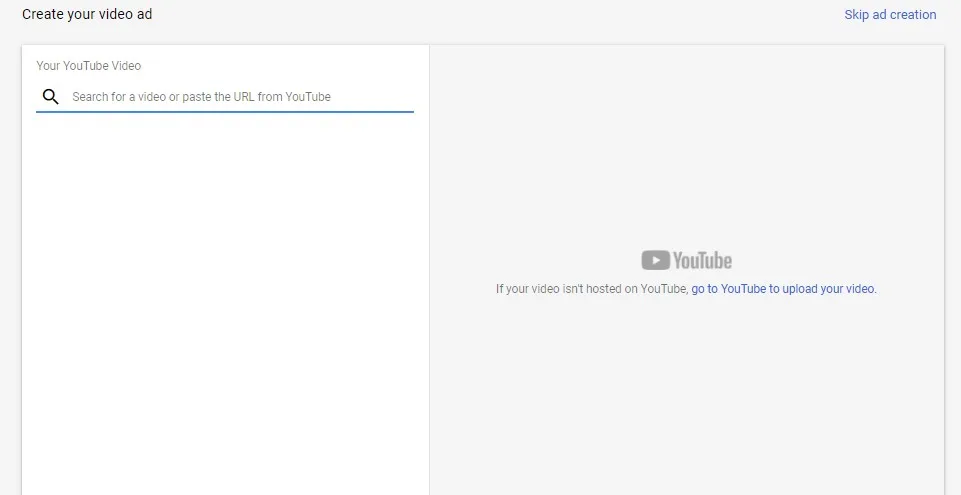Click the "Create your video ad" heading
The image size is (961, 495).
[87, 15]
